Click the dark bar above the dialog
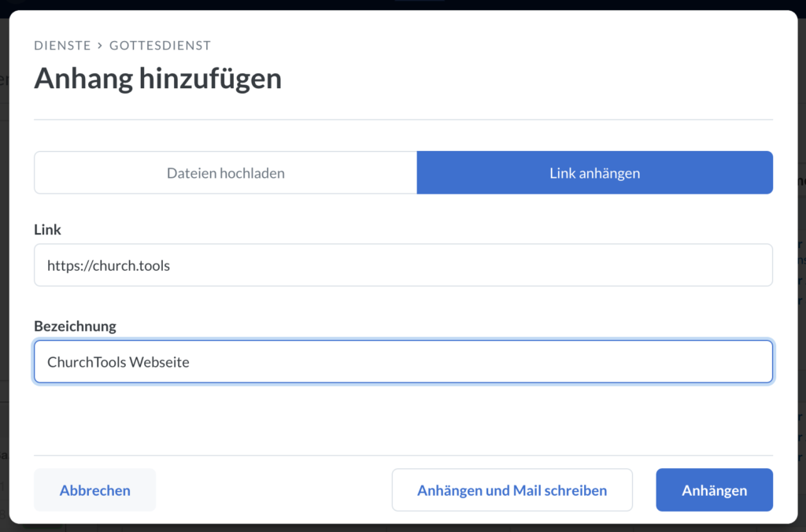The width and height of the screenshot is (806, 532). (205, 5)
